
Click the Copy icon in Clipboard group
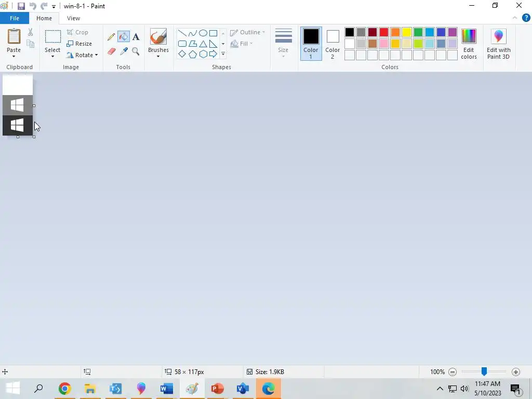coord(31,44)
